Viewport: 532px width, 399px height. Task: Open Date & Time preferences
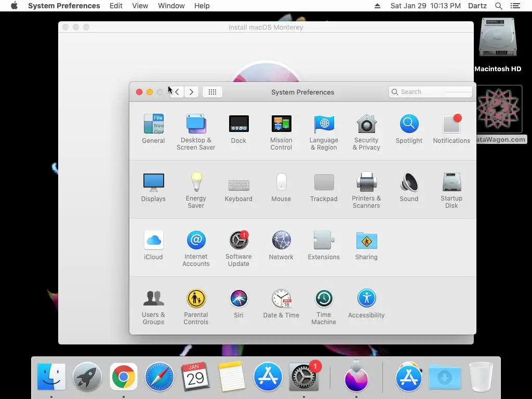tap(281, 303)
